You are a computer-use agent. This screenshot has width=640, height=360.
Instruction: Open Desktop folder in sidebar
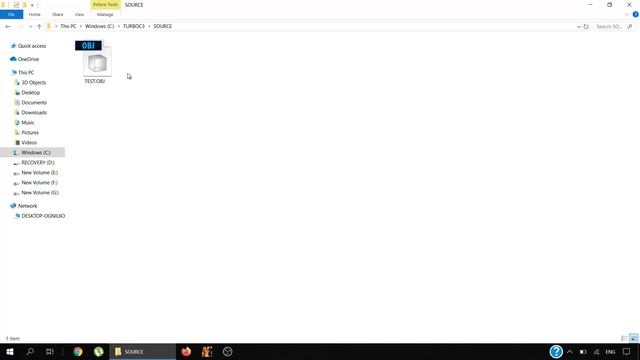(x=31, y=93)
